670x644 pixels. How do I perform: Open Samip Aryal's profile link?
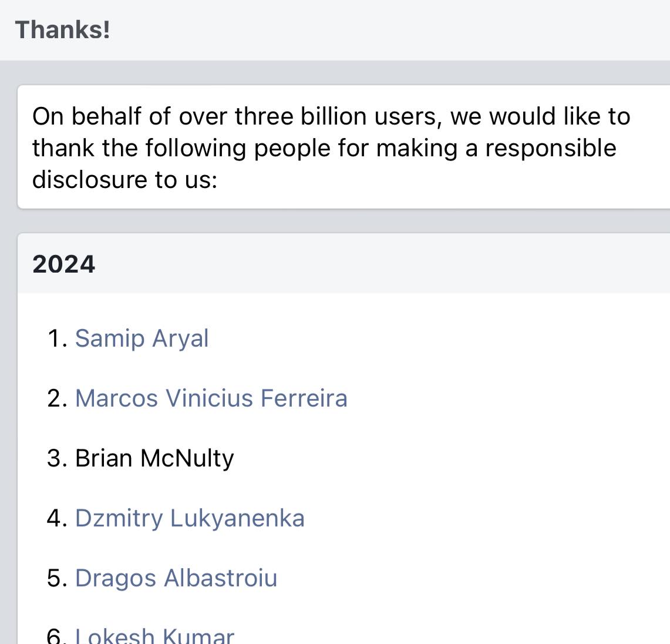(x=142, y=338)
